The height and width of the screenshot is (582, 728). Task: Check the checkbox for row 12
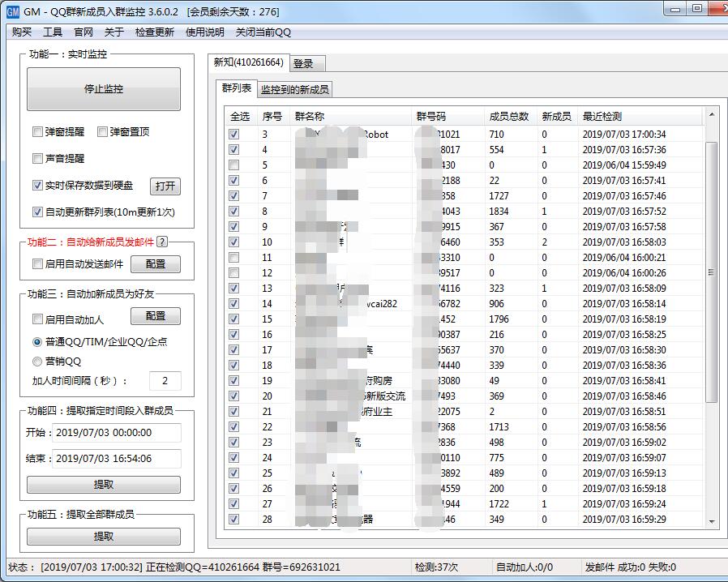(x=234, y=272)
